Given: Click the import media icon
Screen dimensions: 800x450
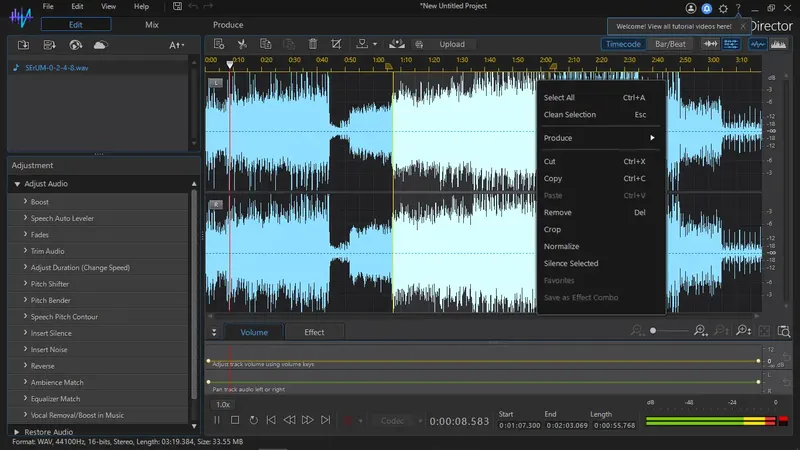Looking at the screenshot, I should [24, 45].
